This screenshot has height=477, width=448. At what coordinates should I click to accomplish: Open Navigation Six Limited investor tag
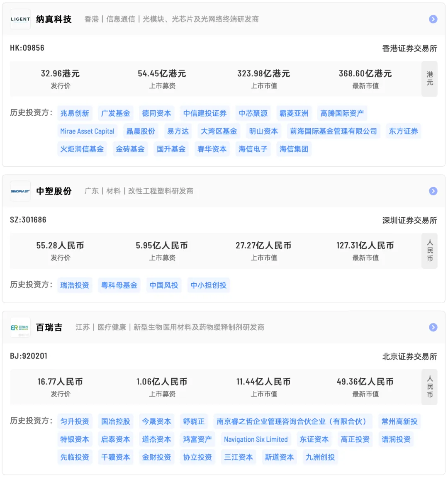[x=256, y=439]
